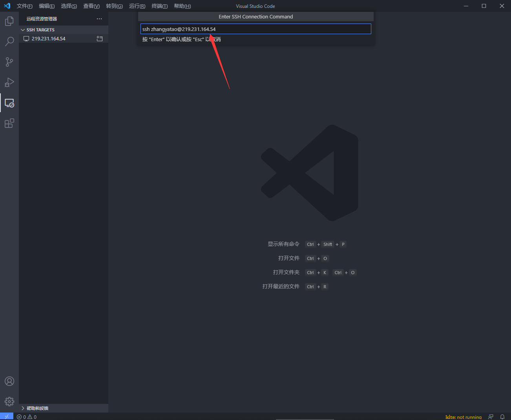Open Source Control view icon

click(9, 62)
